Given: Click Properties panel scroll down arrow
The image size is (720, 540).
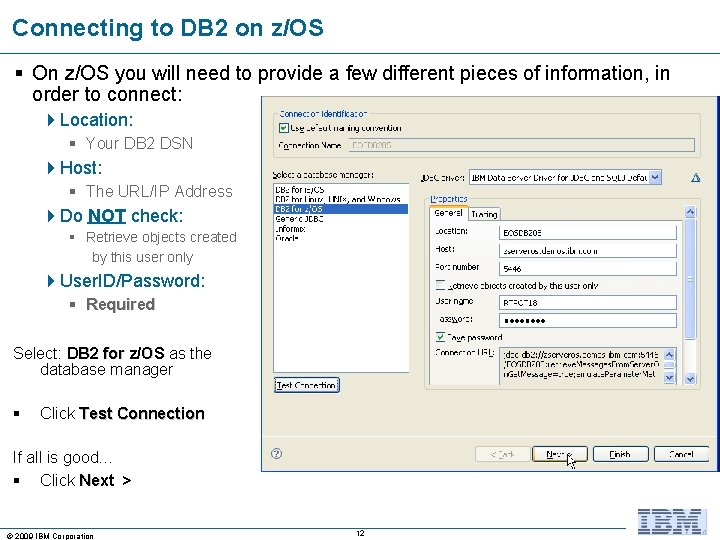Looking at the screenshot, I should click(x=690, y=379).
